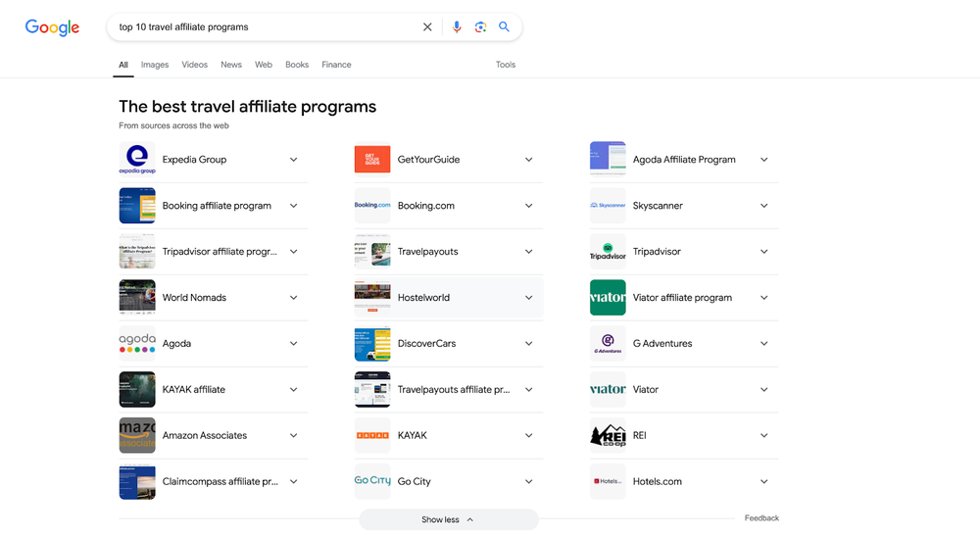Expand the G Adventures chevron
Viewport: 980px width, 537px height.
point(763,343)
